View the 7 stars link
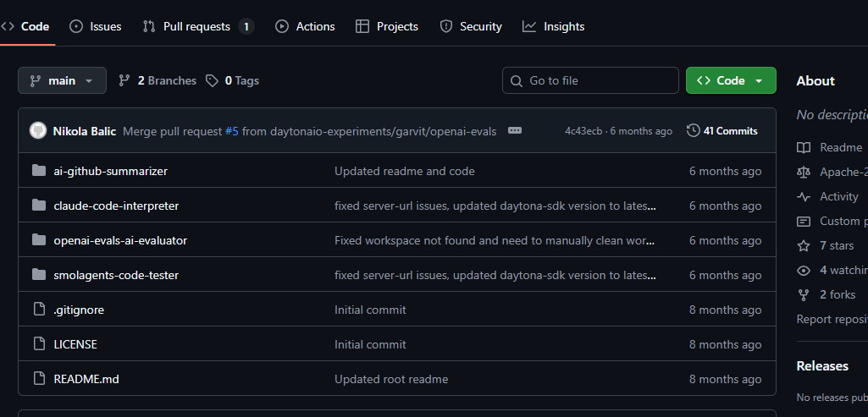The height and width of the screenshot is (417, 868). pyautogui.click(x=837, y=245)
